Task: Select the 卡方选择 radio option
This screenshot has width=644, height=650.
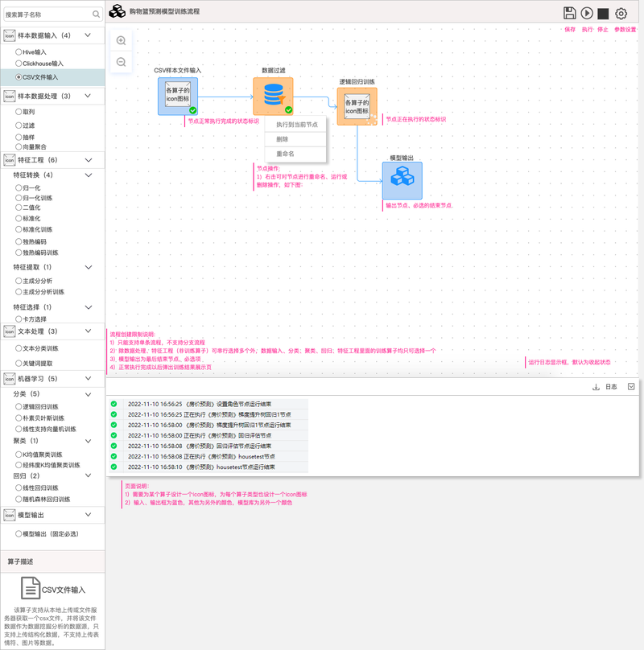Action: pyautogui.click(x=19, y=319)
